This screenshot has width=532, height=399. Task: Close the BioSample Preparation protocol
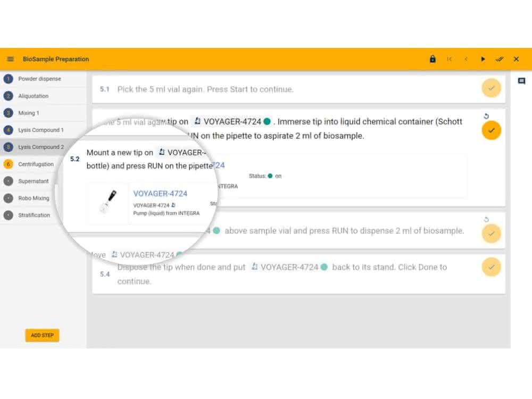516,59
